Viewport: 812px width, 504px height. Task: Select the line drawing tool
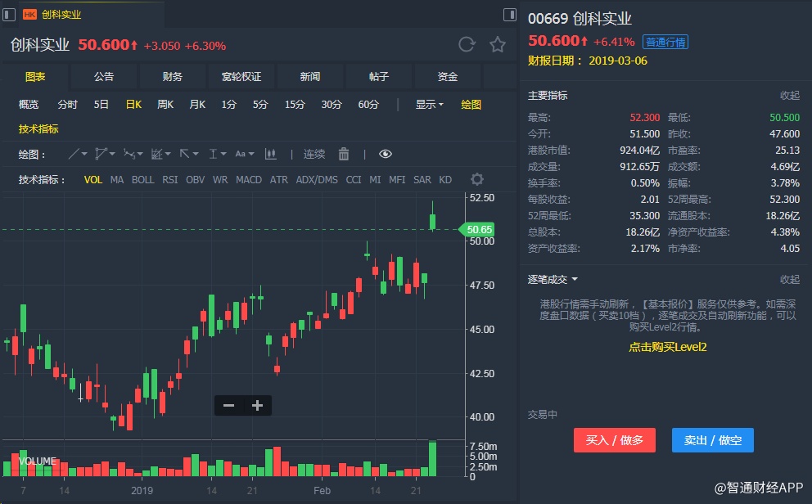(74, 154)
